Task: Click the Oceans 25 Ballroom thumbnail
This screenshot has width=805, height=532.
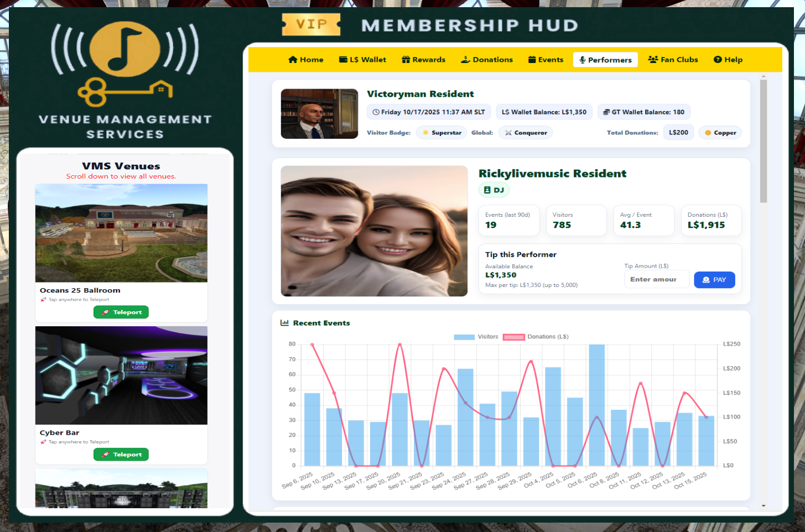Action: click(x=121, y=233)
